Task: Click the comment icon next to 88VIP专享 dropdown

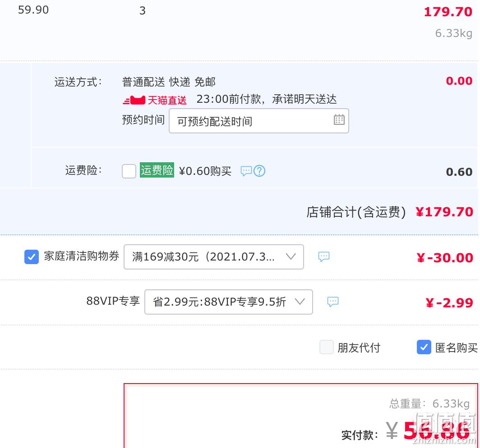Action: click(333, 302)
